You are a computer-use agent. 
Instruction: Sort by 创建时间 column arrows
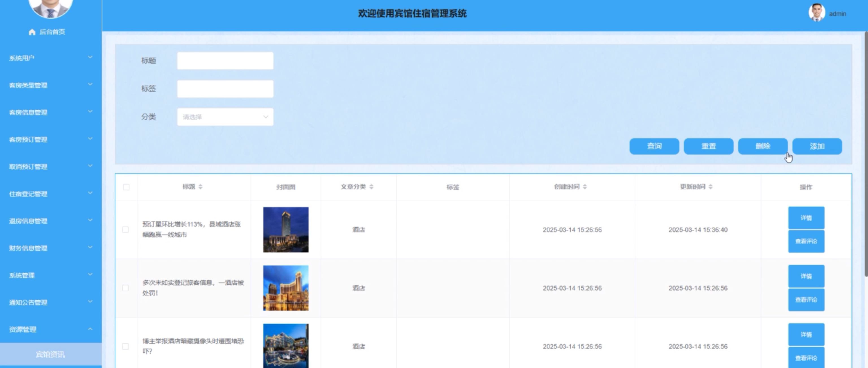click(585, 187)
